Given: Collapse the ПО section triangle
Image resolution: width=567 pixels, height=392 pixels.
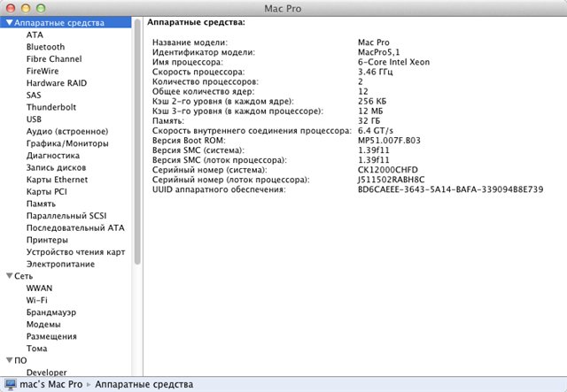Looking at the screenshot, I should click(10, 360).
